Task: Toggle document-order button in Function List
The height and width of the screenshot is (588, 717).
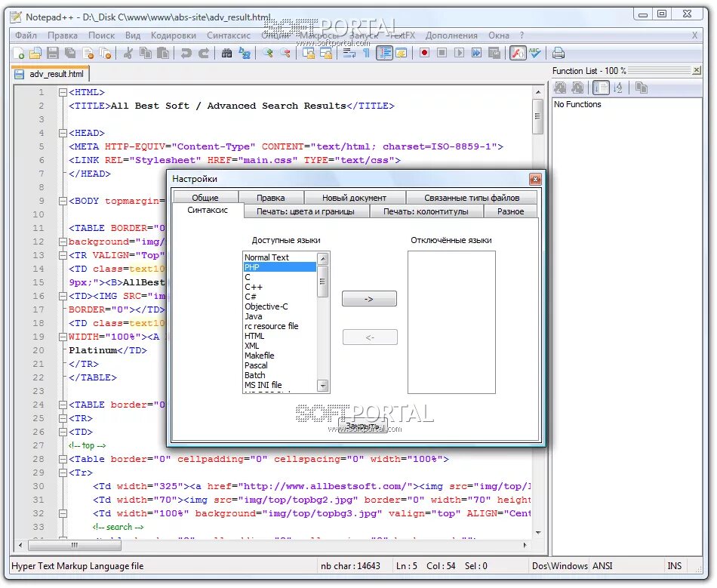Action: coord(601,88)
